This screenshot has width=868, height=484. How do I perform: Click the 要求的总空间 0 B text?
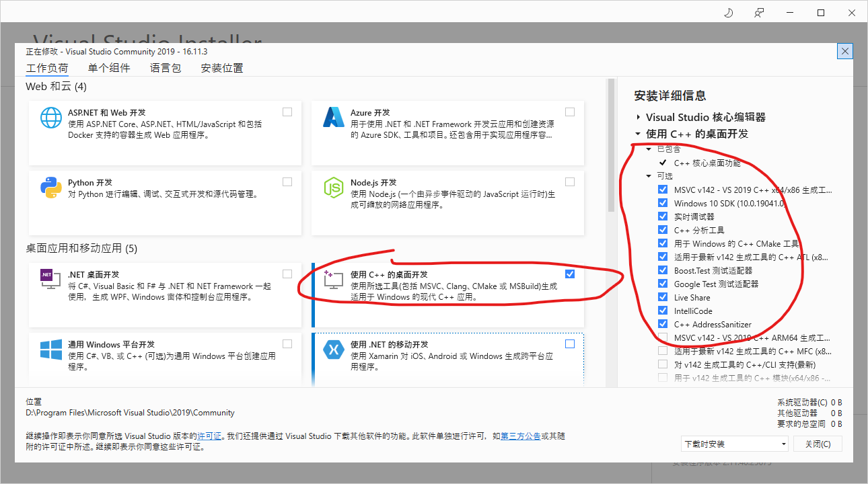[x=809, y=424]
